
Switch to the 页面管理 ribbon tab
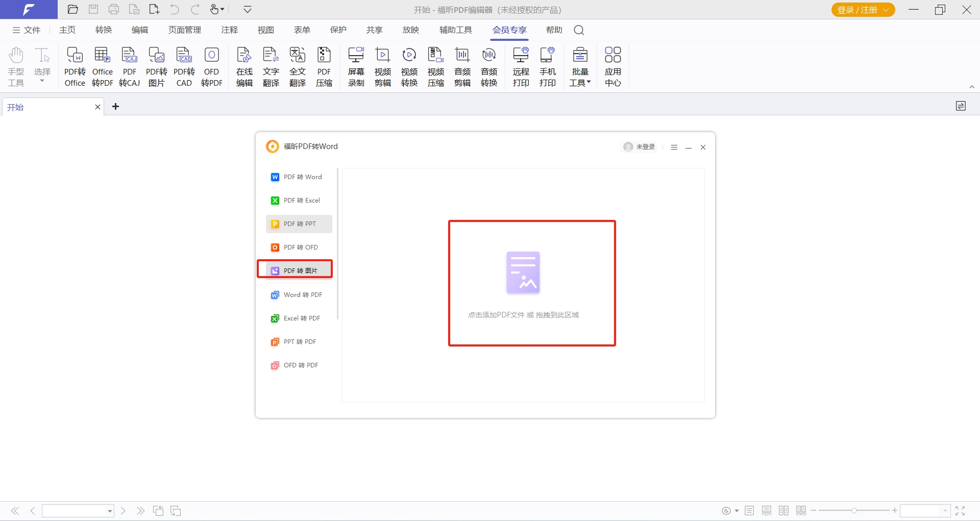185,30
